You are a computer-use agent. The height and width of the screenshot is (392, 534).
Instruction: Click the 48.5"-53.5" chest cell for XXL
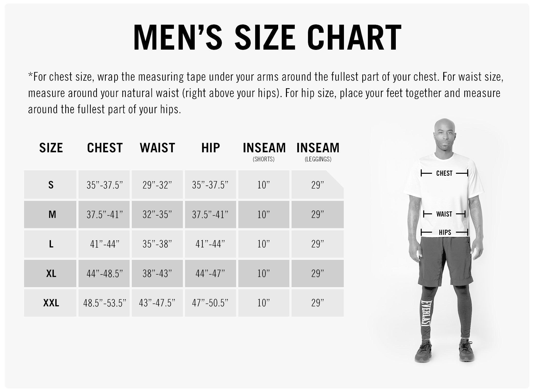104,303
